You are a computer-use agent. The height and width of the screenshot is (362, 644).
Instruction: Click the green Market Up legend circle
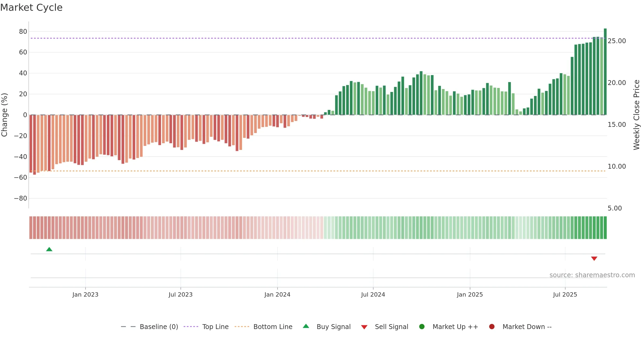click(422, 327)
